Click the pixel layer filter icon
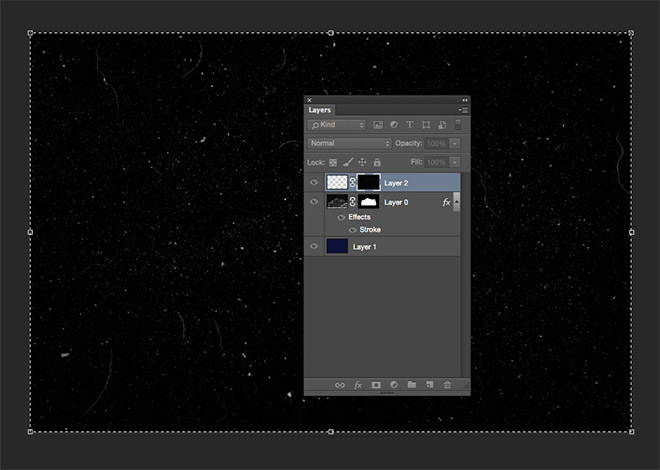 point(378,125)
